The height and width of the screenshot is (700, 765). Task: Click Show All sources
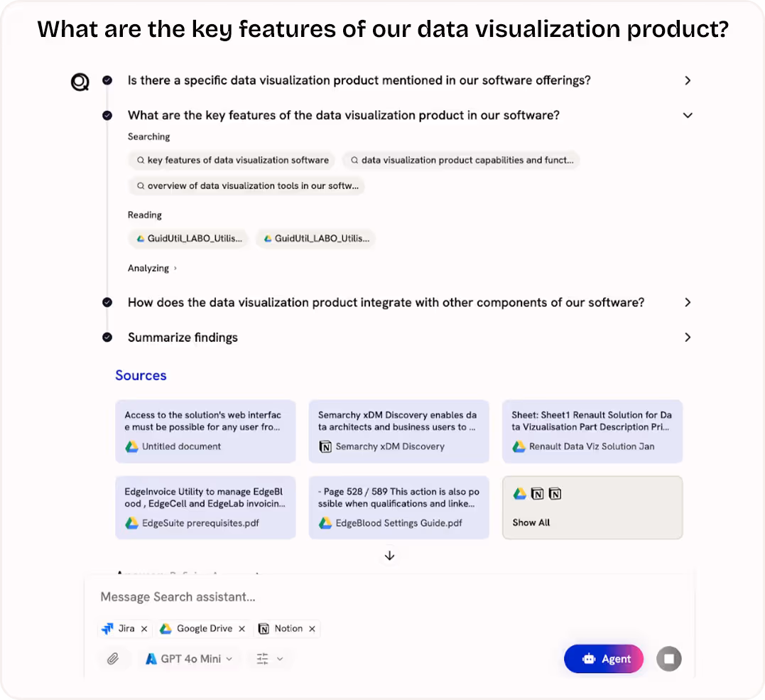[592, 507]
